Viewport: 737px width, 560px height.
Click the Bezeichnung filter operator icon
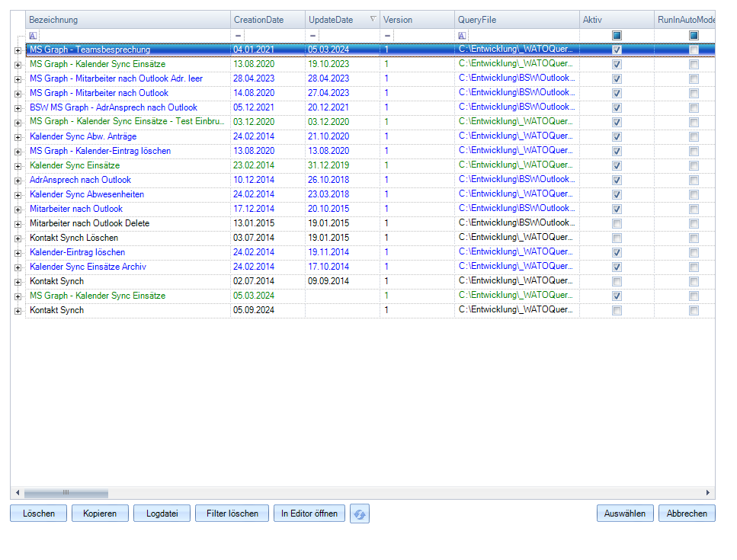33,36
